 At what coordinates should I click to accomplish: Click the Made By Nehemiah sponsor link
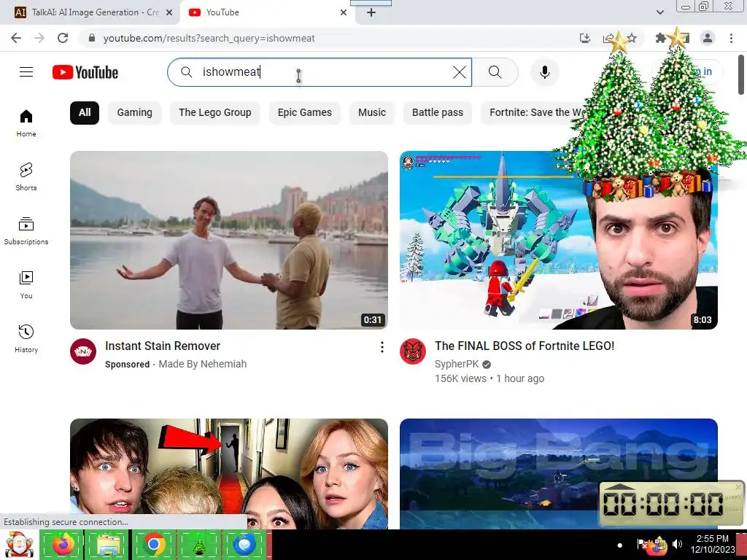203,365
